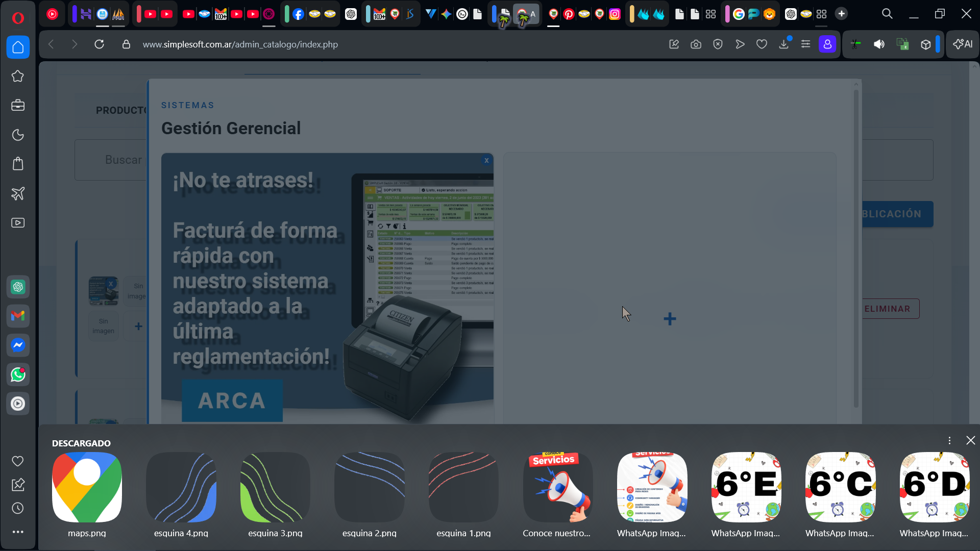Open Opera account profile icon
The image size is (980, 551).
[827, 44]
